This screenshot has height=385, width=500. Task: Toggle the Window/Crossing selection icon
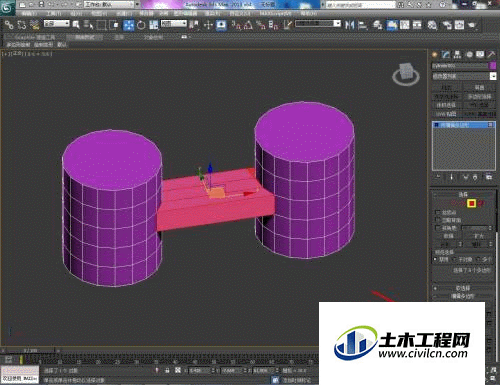pyautogui.click(x=114, y=25)
